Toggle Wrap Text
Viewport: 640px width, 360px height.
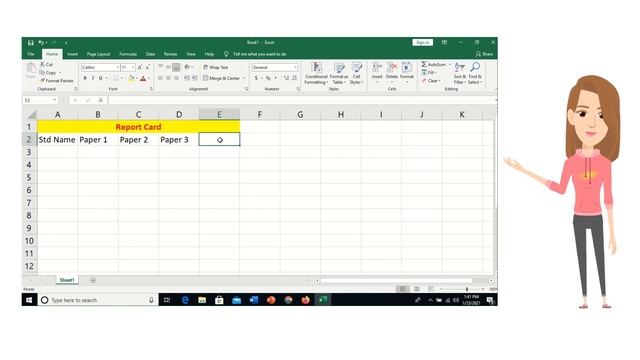click(x=216, y=67)
